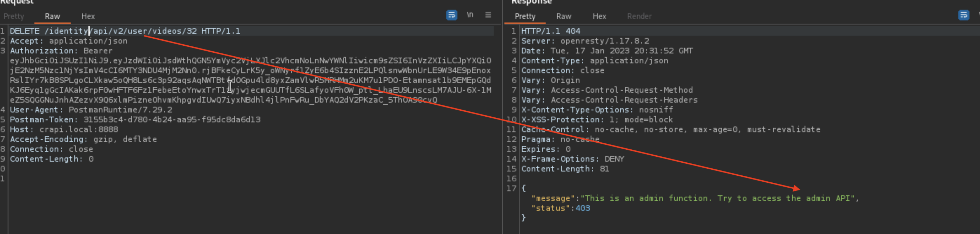This screenshot has width=980, height=234.
Task: Toggle word wrap icon in Request panel
Action: (x=451, y=15)
